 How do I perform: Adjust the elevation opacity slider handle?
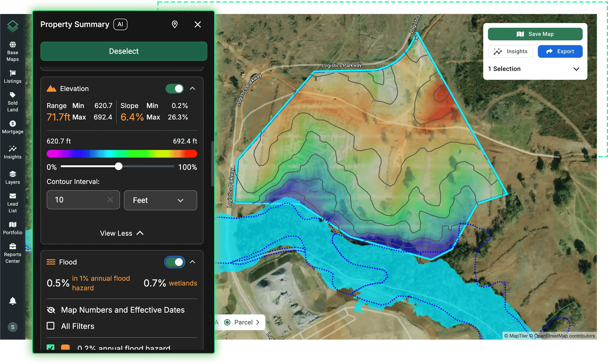point(119,166)
